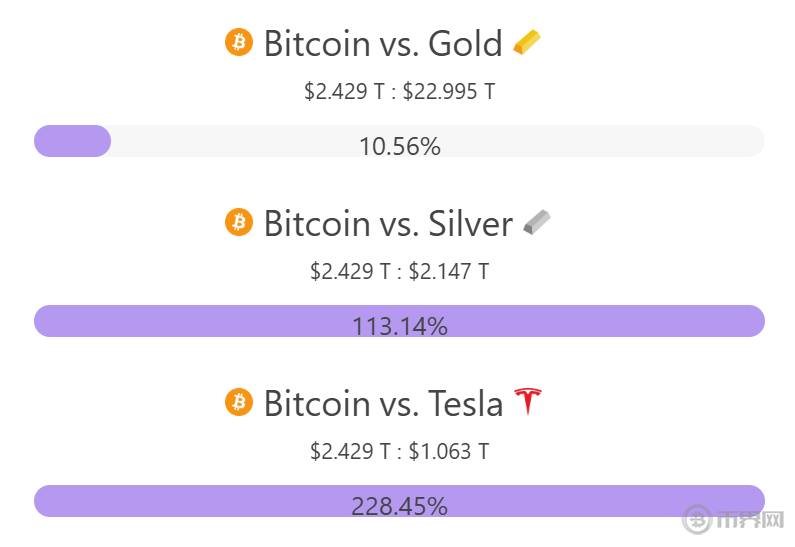The width and height of the screenshot is (795, 547).
Task: Click the 113.14% percentage label
Action: point(400,326)
